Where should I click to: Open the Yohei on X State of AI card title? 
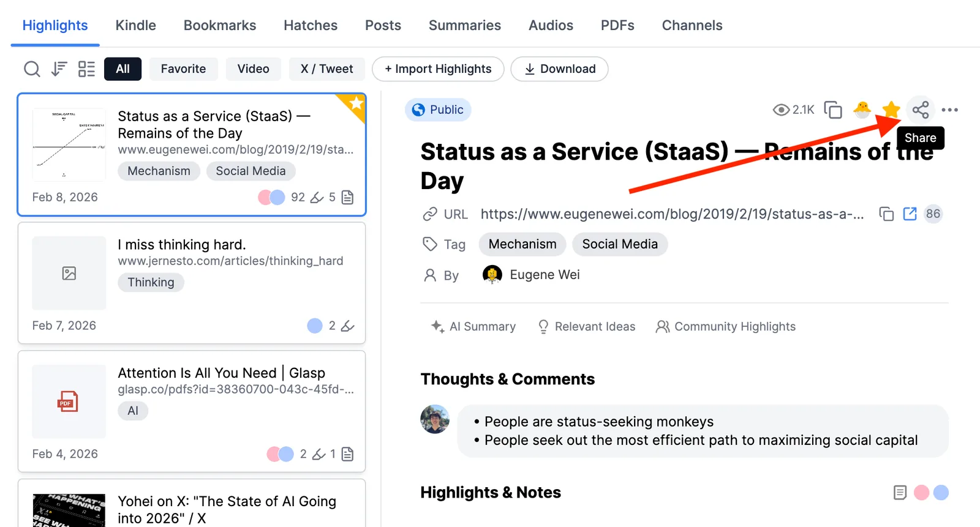point(227,510)
